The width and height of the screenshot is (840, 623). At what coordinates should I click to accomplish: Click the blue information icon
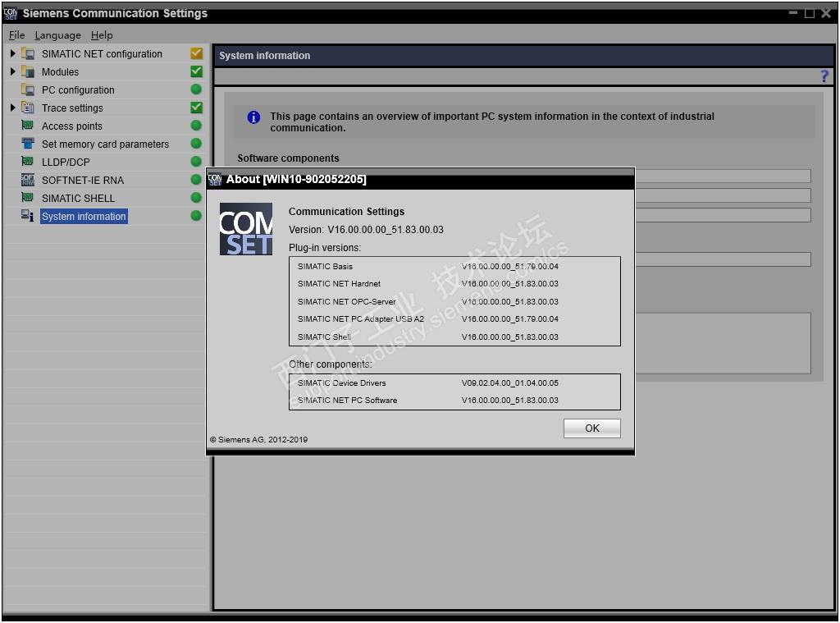click(253, 117)
